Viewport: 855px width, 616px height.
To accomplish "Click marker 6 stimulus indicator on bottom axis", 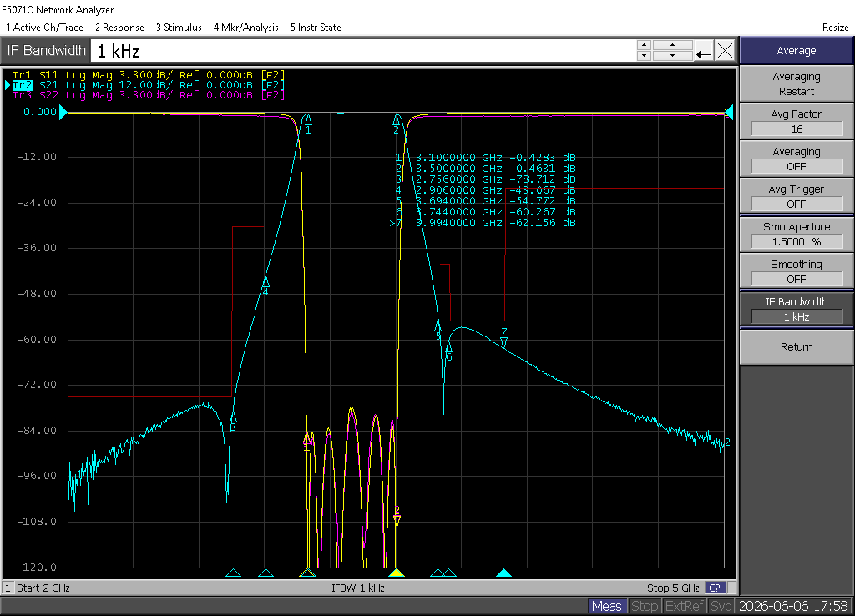I will point(449,573).
